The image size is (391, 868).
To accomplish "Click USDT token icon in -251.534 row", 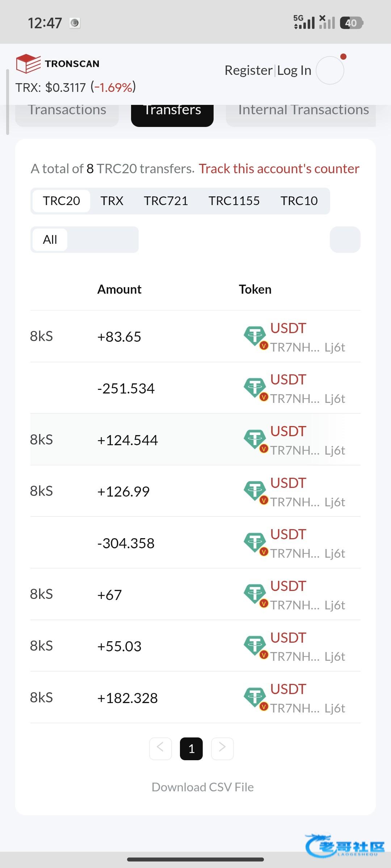I will tap(255, 387).
